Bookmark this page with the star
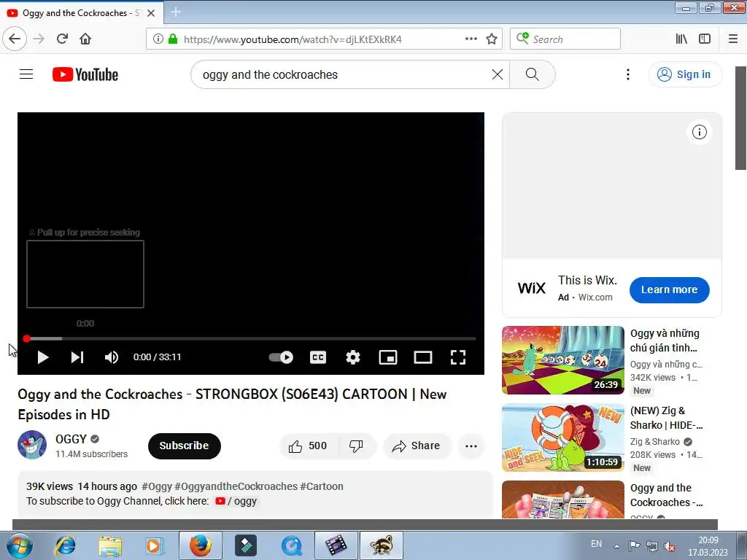Viewport: 747px width, 560px height. coord(492,39)
